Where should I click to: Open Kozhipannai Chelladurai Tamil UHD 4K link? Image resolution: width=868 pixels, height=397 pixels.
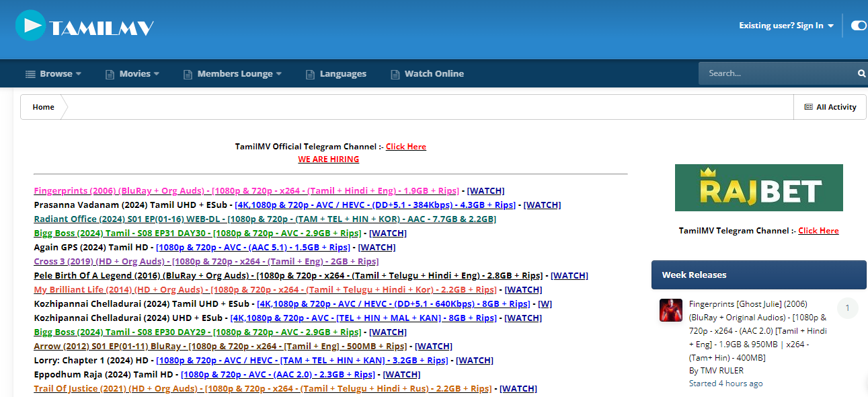click(393, 304)
